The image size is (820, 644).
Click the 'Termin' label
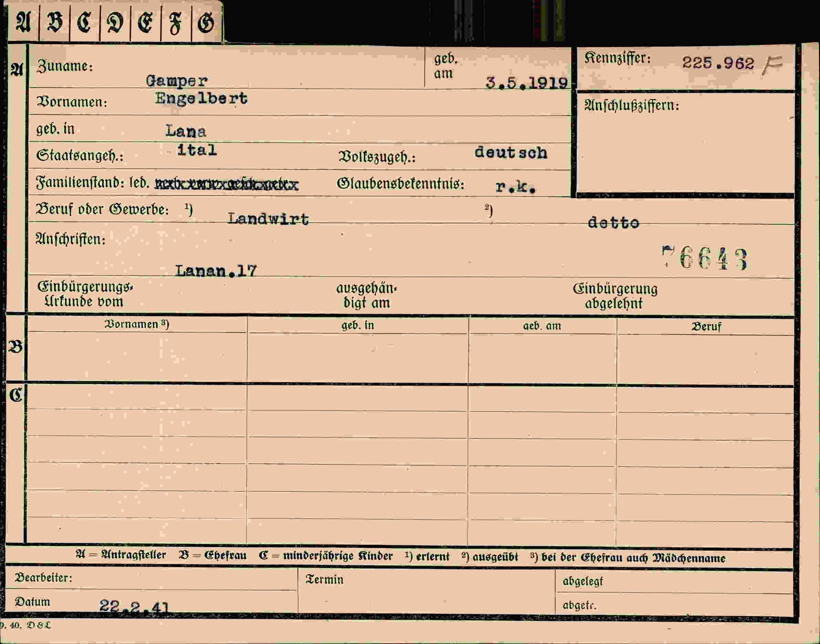[x=325, y=580]
